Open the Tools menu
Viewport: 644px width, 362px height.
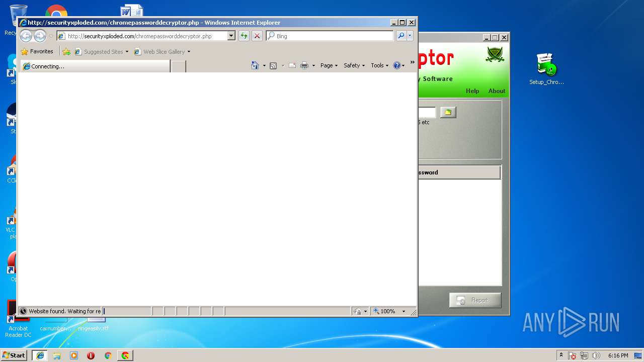[x=380, y=65]
